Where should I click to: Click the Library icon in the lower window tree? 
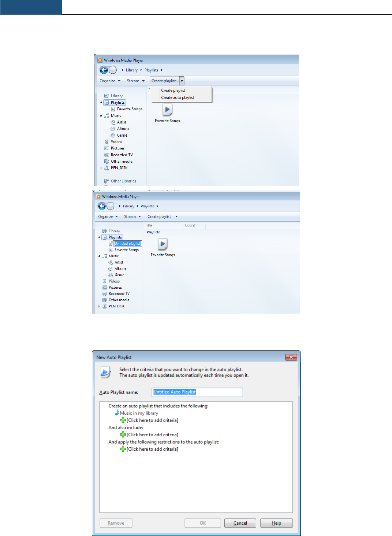point(105,231)
